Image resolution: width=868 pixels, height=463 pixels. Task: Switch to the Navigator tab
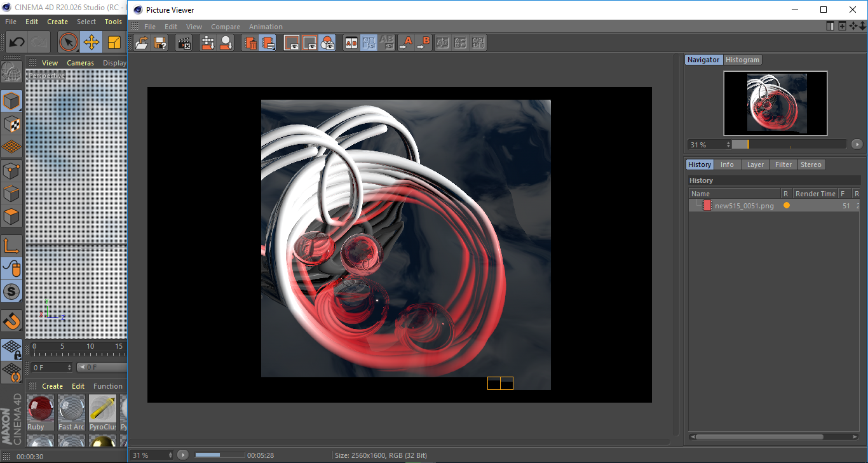tap(703, 60)
